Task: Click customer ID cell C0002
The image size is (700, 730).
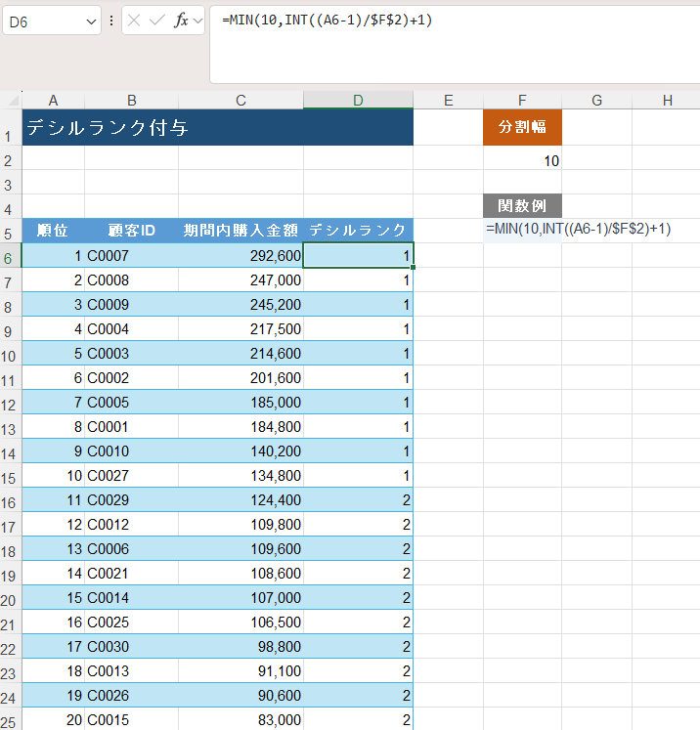Action: click(x=131, y=377)
